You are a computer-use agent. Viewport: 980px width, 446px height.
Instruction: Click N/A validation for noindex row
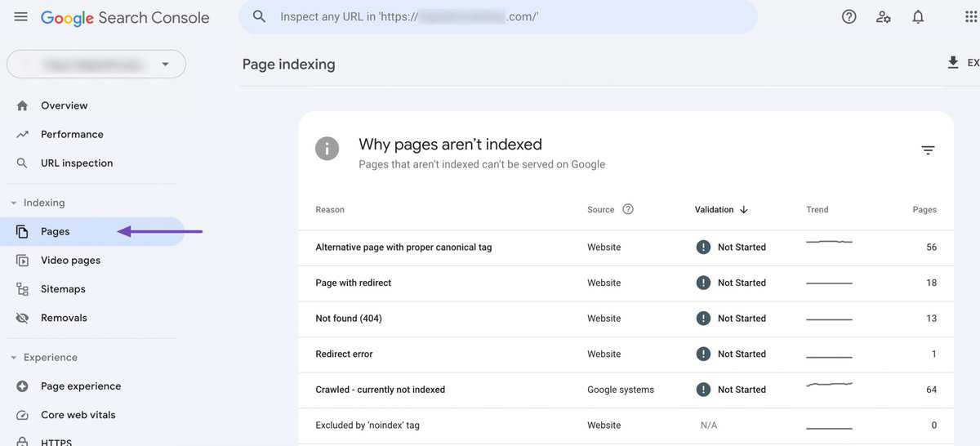(x=709, y=426)
